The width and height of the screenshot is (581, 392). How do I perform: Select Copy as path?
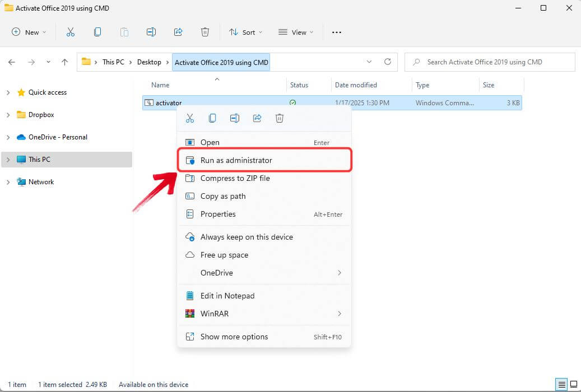tap(264, 196)
